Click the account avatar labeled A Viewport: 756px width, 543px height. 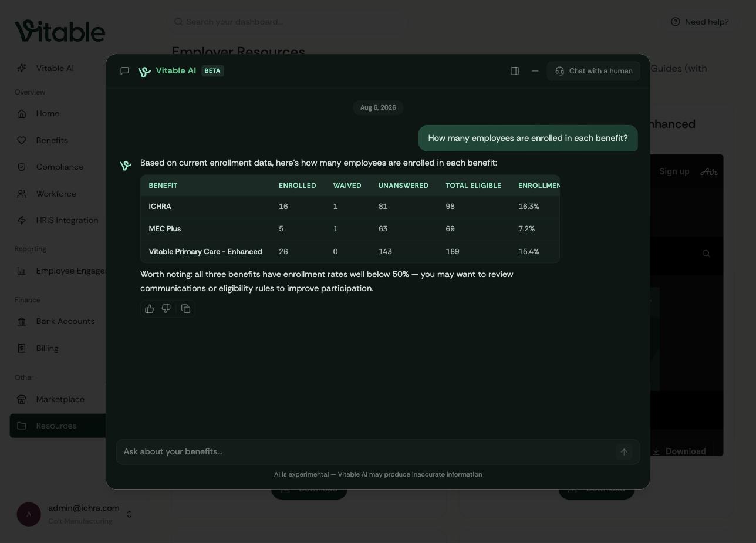tap(29, 514)
